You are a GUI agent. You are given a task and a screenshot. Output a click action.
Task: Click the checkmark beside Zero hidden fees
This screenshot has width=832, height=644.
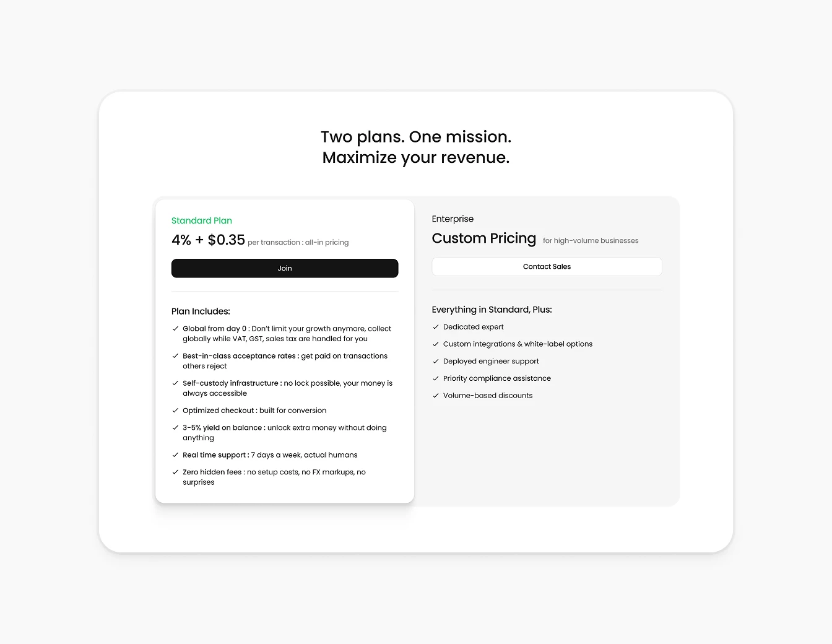[175, 472]
